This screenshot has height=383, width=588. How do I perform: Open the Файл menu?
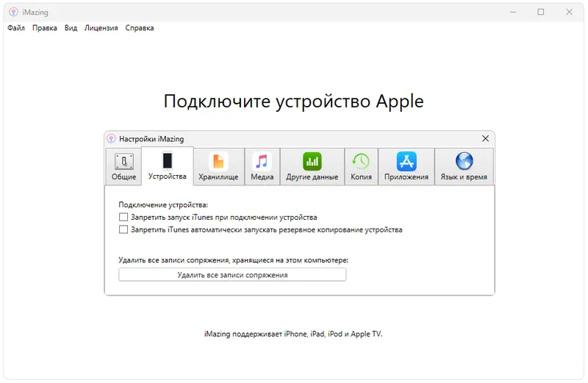pyautogui.click(x=16, y=28)
